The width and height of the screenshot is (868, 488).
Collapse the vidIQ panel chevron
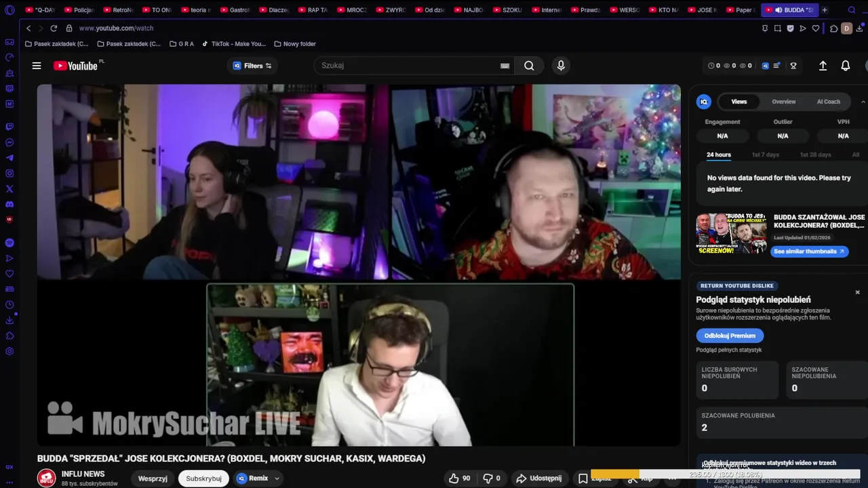pyautogui.click(x=863, y=102)
